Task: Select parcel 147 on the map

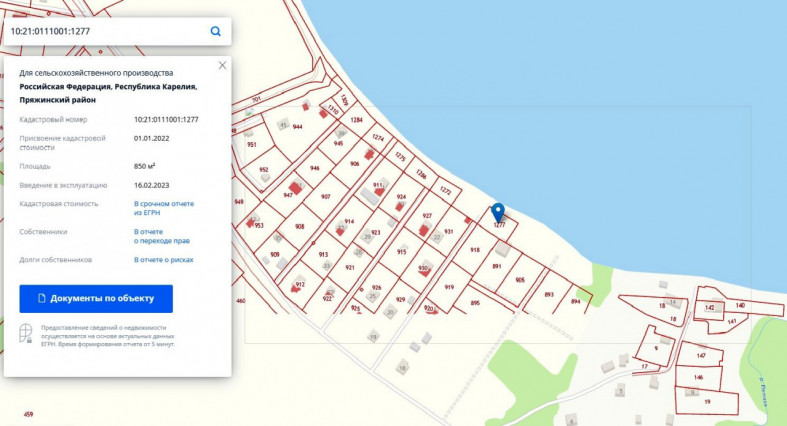Action: pyautogui.click(x=701, y=355)
